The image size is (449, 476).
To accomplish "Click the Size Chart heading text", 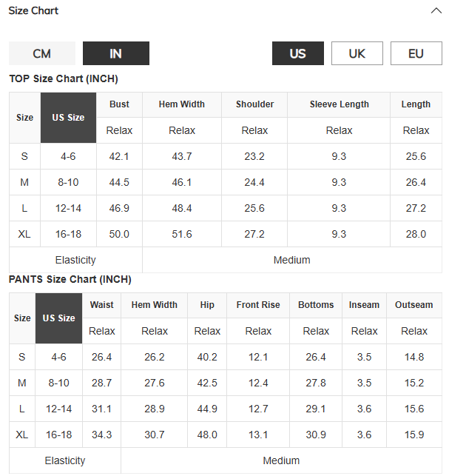I will click(x=33, y=11).
